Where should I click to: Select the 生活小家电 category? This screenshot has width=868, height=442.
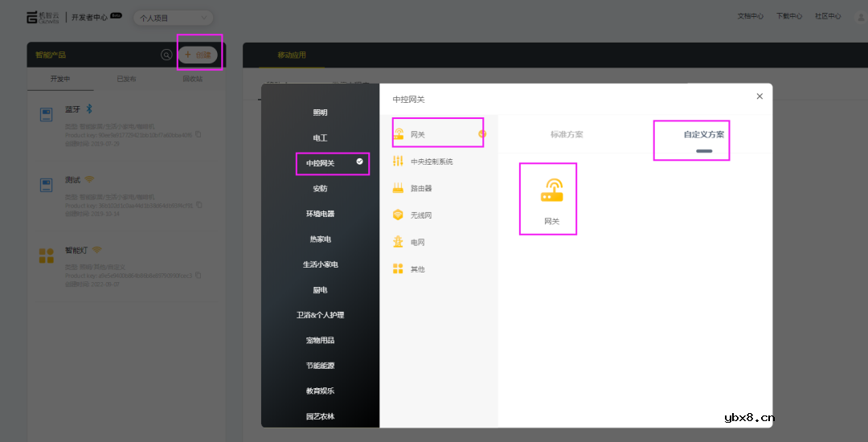pyautogui.click(x=320, y=264)
